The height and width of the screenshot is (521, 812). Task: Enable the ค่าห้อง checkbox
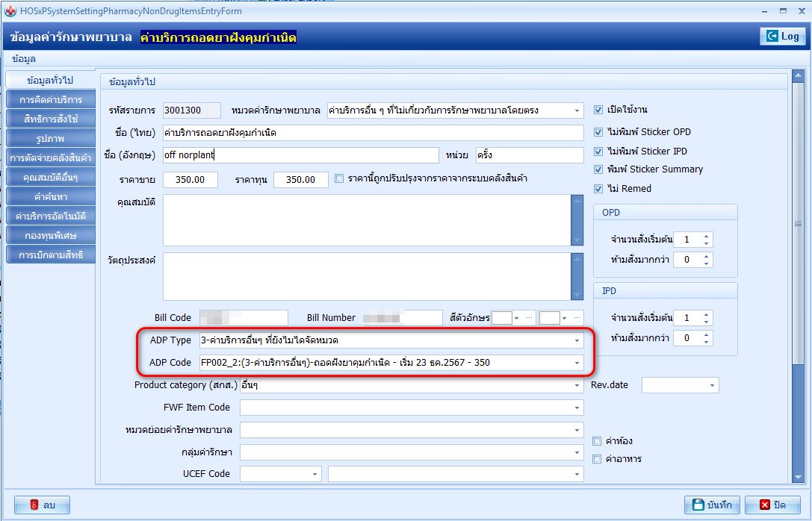597,441
